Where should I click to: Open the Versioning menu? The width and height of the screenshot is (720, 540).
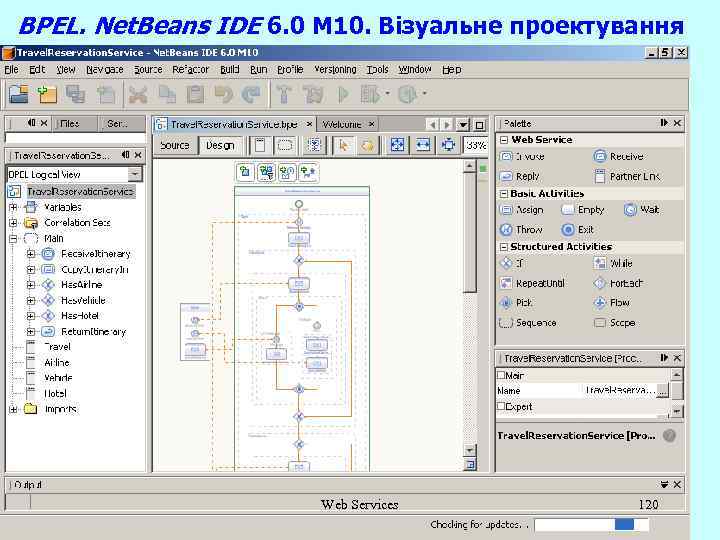335,69
